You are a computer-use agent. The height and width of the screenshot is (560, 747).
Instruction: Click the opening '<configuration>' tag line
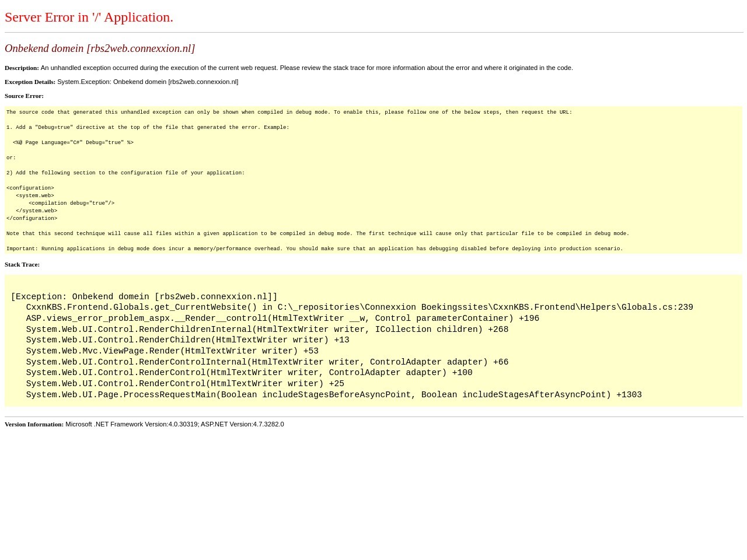30,188
